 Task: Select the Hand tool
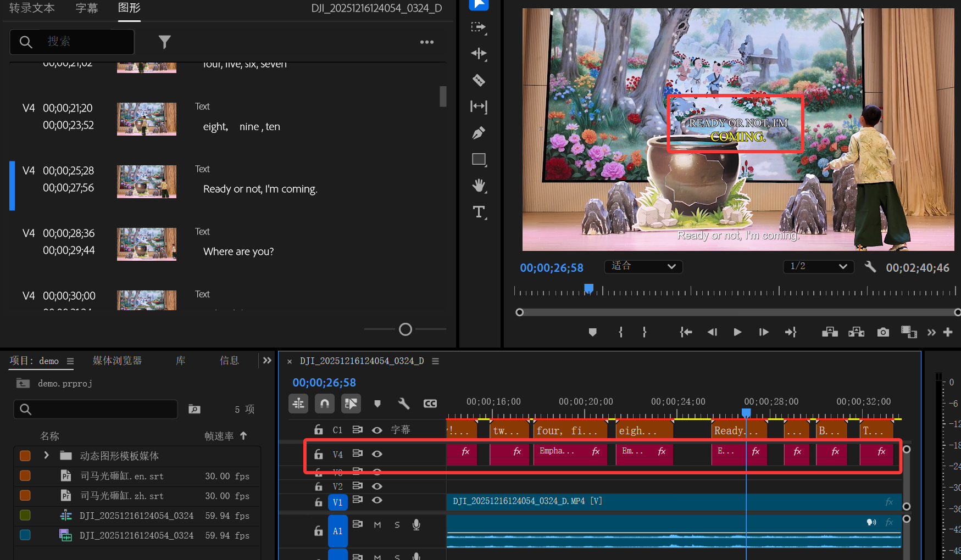click(x=479, y=186)
